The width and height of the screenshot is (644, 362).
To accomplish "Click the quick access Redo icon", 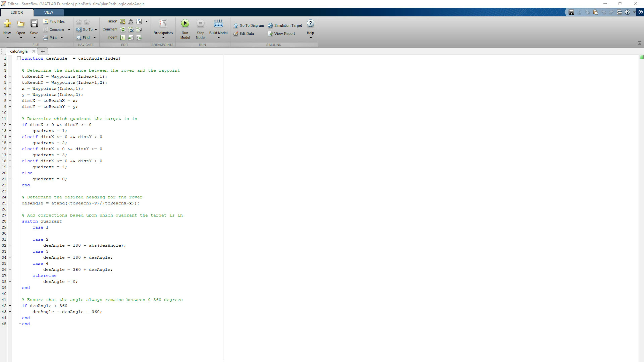I will click(x=611, y=12).
